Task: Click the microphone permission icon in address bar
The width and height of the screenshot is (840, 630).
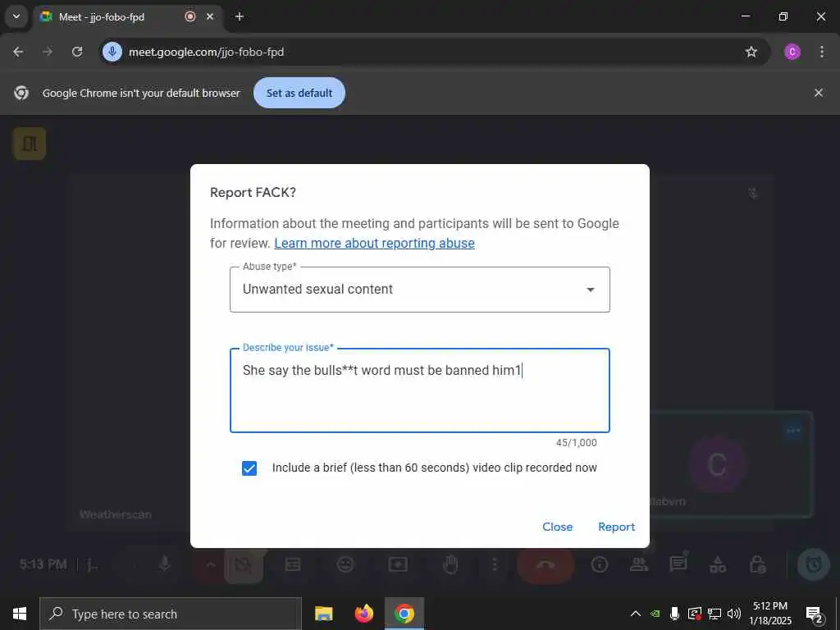Action: (x=112, y=52)
